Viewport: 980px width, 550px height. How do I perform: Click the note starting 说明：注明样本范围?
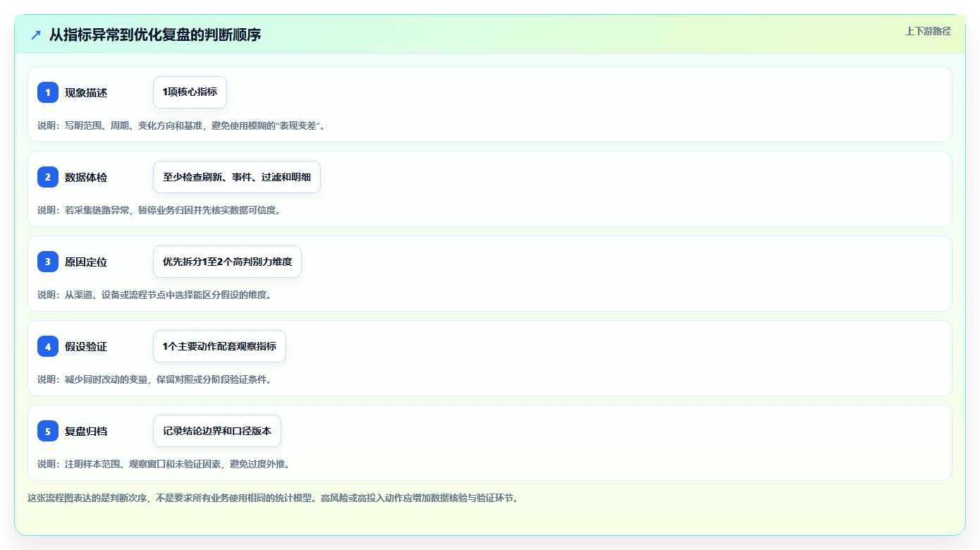(x=165, y=464)
